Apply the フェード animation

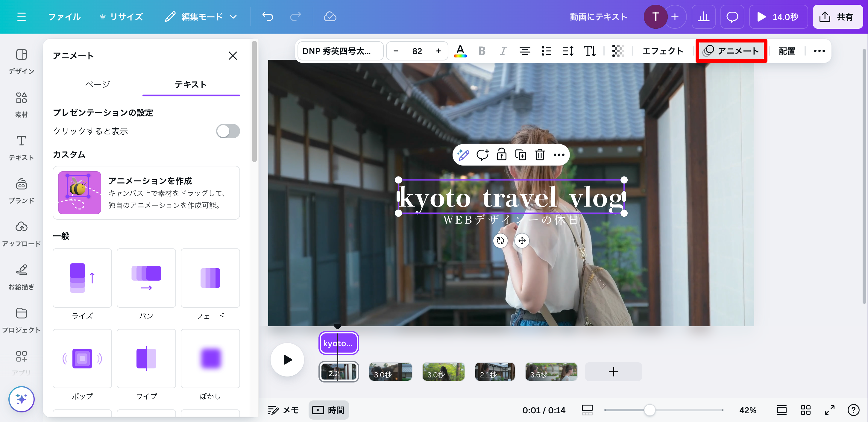(210, 278)
